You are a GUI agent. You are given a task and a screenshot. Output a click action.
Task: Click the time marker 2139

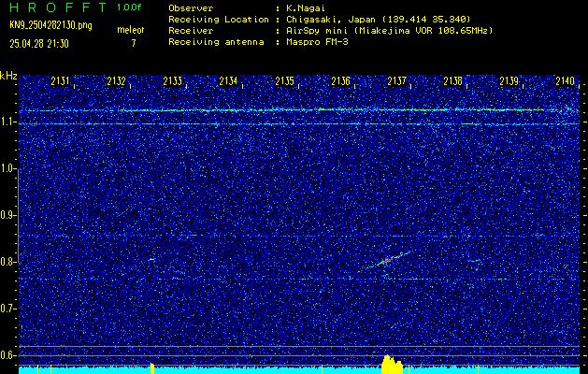[509, 81]
